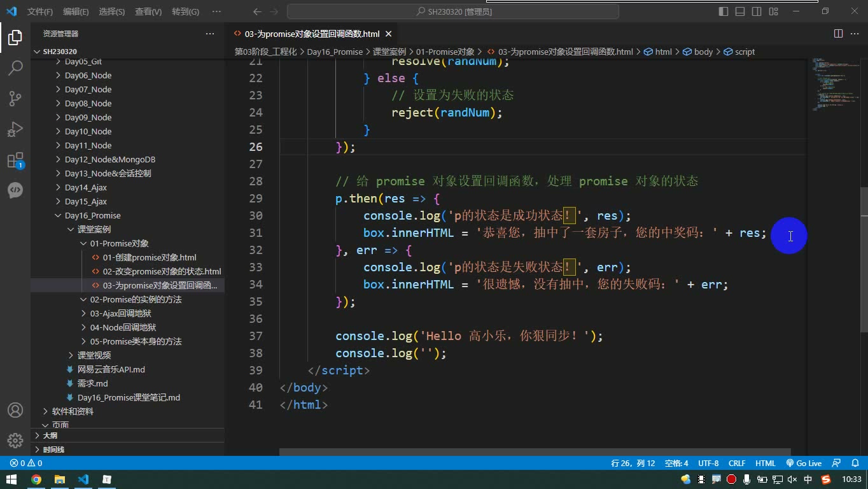Click the UTF-8 encoding button
868x489 pixels.
708,464
